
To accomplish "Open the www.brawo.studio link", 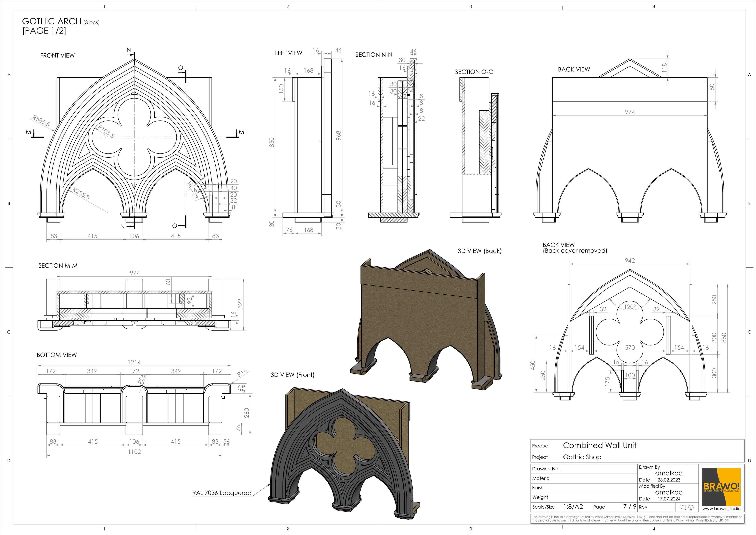I will pos(721,509).
